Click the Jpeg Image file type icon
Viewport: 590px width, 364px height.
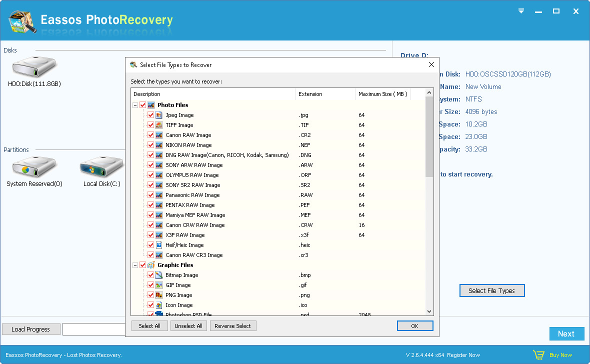point(159,115)
